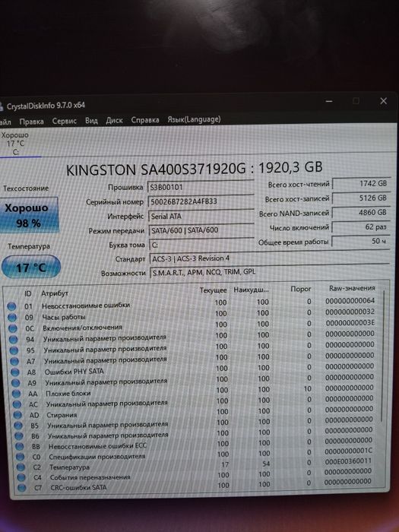This screenshot has height=532, width=399.
Task: Click the serial number field 50026B7282A4FB33
Action: (201, 201)
